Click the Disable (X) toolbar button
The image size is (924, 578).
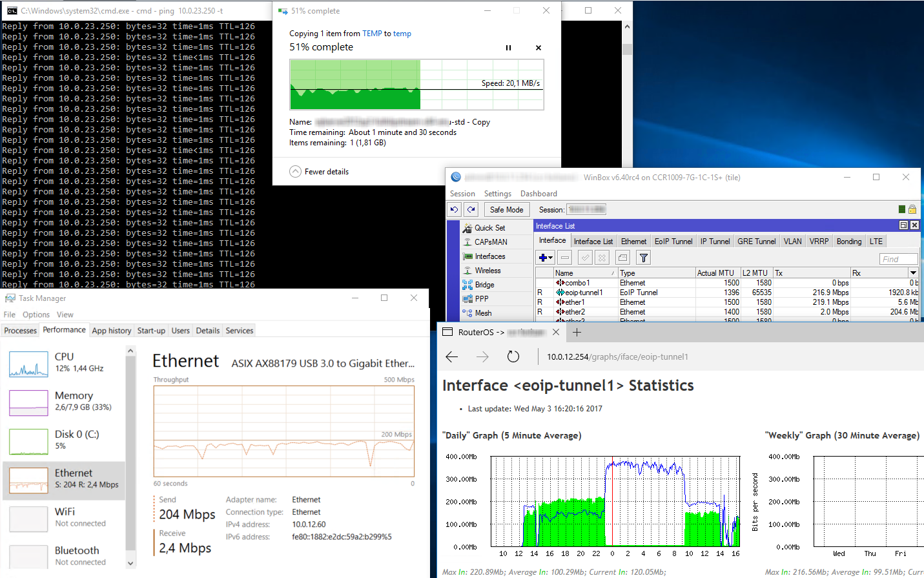tap(602, 258)
